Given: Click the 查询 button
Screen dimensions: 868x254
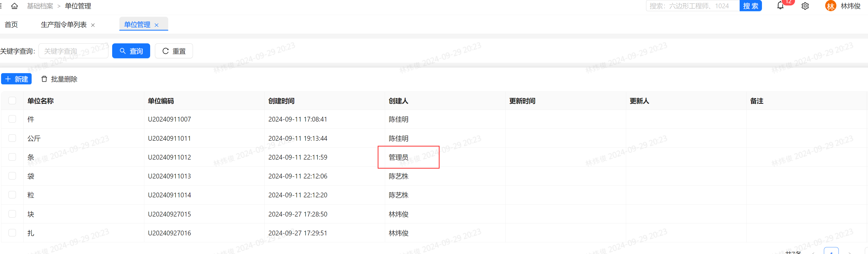Looking at the screenshot, I should pyautogui.click(x=131, y=51).
